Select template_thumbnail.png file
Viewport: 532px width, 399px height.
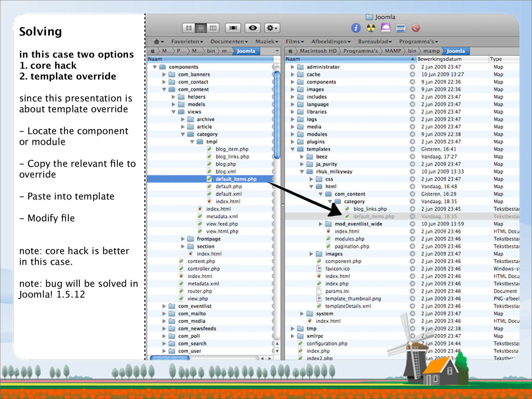pyautogui.click(x=353, y=299)
